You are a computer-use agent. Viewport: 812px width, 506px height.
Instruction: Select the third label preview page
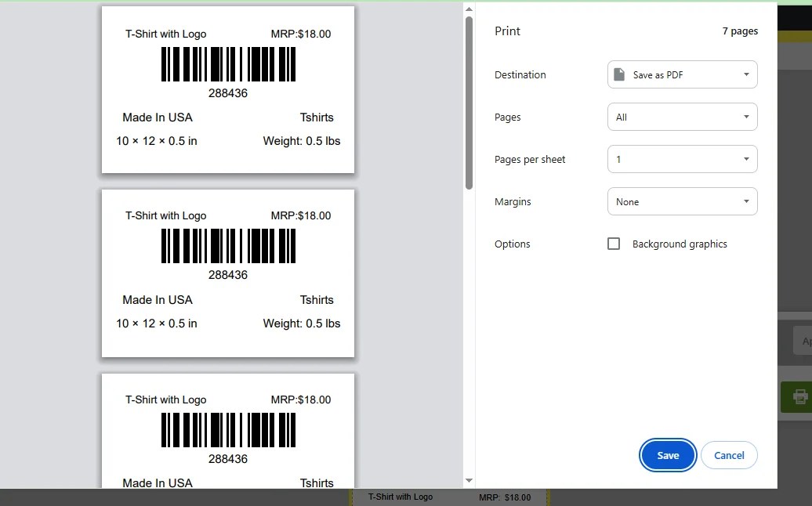coord(228,431)
